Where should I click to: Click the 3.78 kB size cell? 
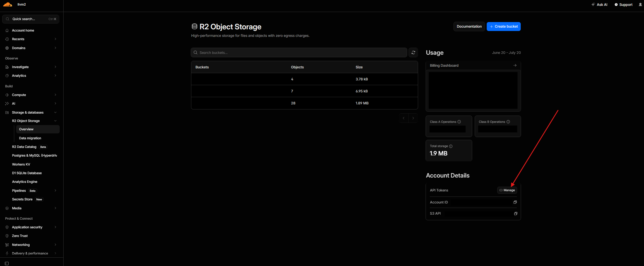click(362, 79)
